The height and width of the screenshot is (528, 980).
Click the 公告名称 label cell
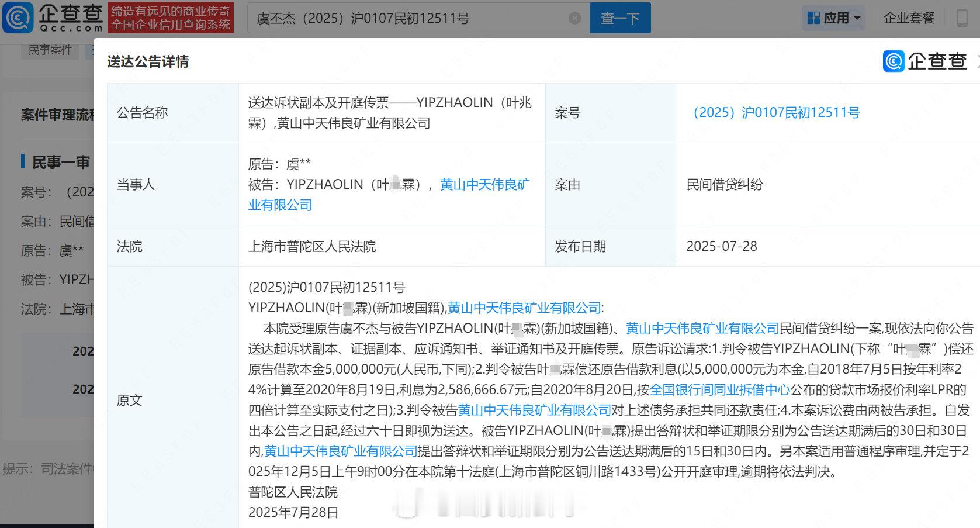click(x=173, y=113)
